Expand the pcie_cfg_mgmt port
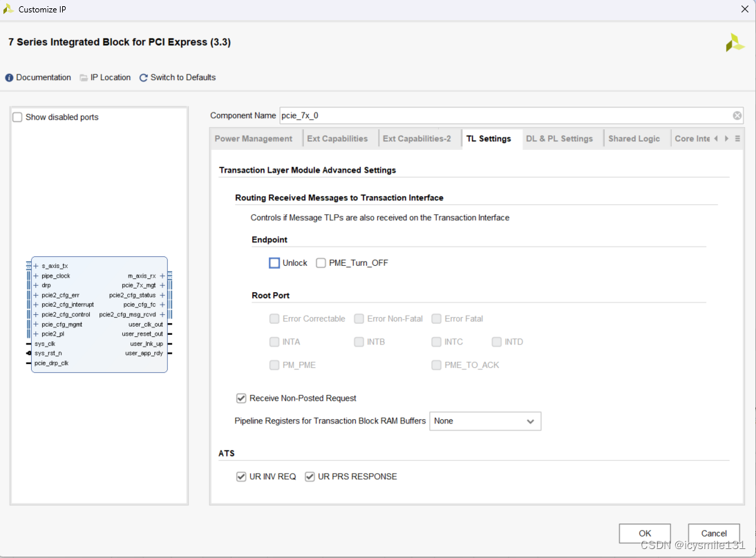 click(x=36, y=325)
